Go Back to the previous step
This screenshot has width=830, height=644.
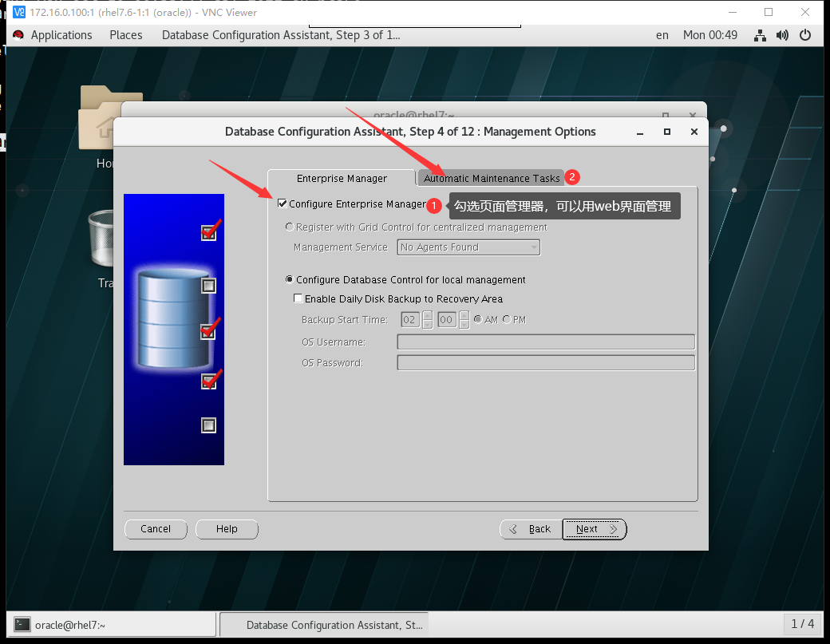531,529
